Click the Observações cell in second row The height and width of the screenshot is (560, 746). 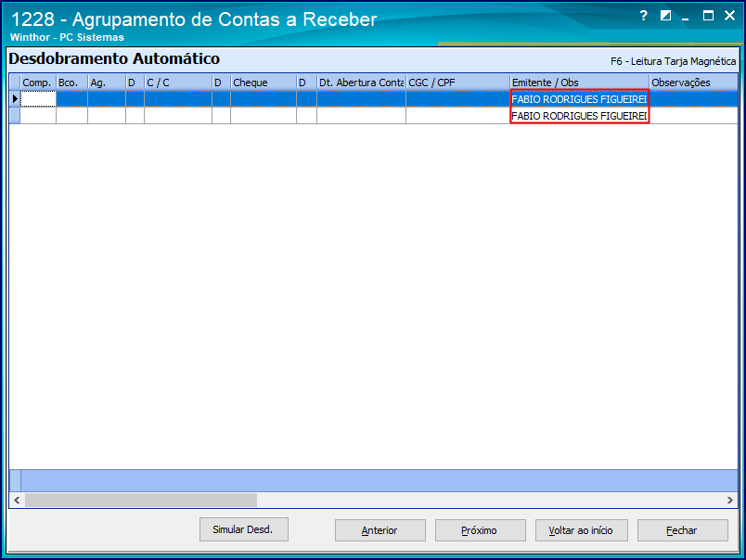click(x=693, y=116)
